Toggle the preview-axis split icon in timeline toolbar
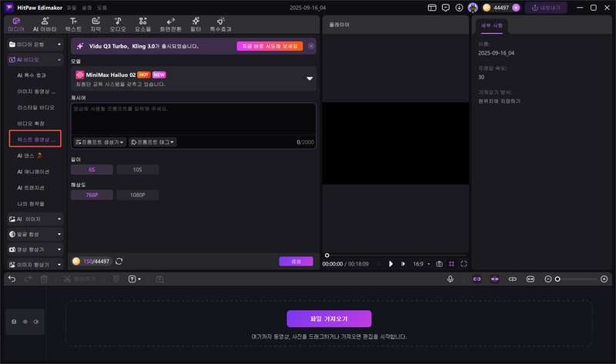Viewport: 616px width, 364px height. tap(513, 279)
